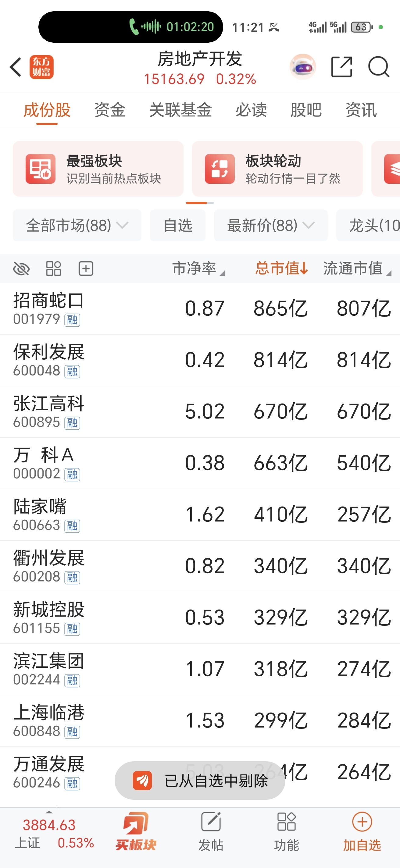Switch to the 成份股 tab
This screenshot has width=400, height=868.
[47, 110]
